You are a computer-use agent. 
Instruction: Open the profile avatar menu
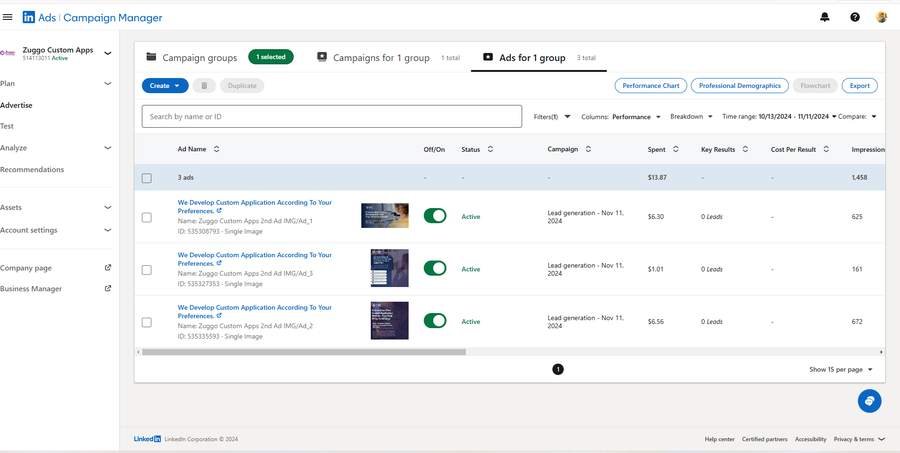882,17
